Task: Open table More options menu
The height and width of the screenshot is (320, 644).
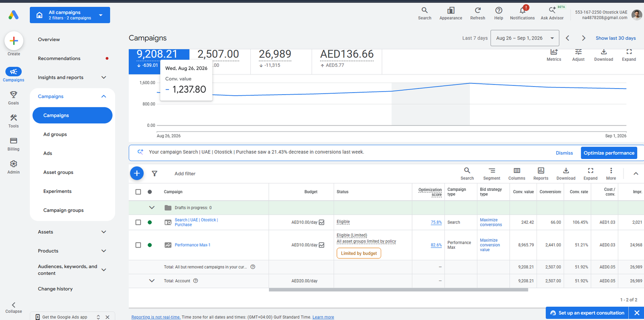Action: [611, 174]
